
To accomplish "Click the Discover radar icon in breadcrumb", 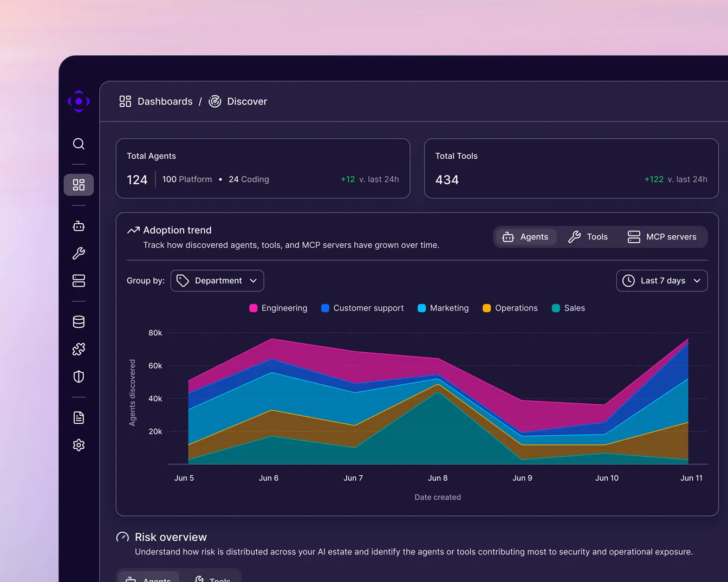I will pos(215,101).
